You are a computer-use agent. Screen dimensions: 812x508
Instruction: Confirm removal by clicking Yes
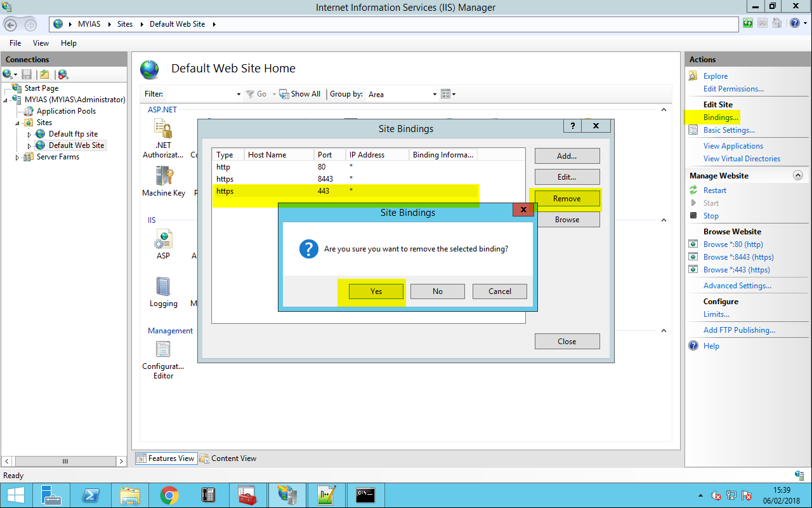376,291
